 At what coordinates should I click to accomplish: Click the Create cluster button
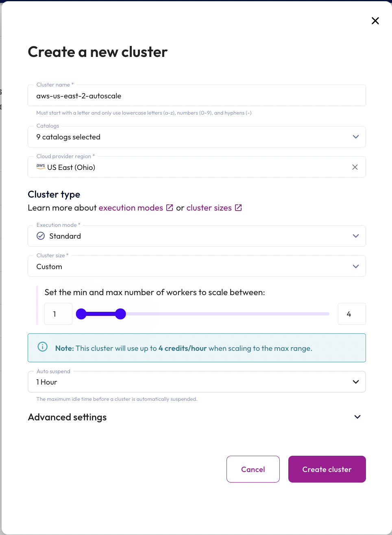327,469
